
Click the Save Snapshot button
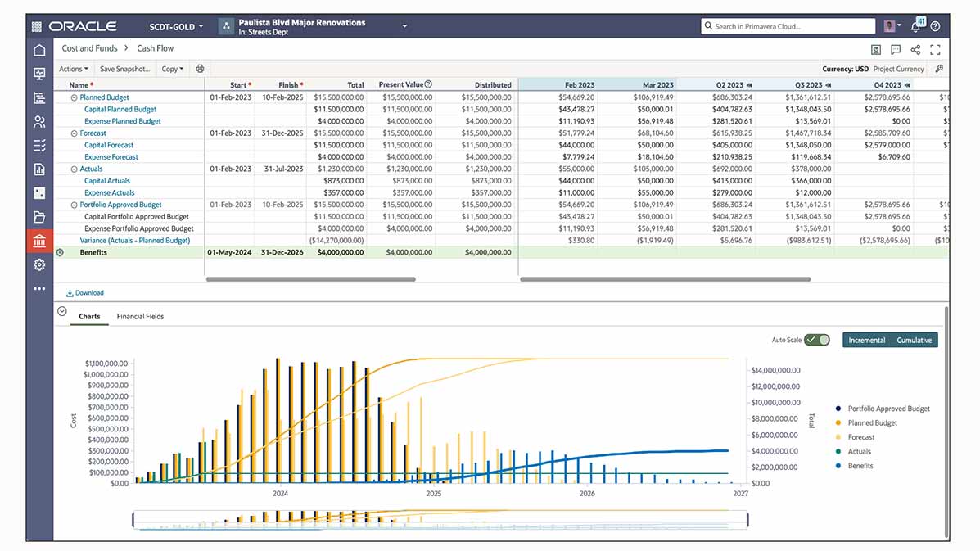tap(124, 69)
